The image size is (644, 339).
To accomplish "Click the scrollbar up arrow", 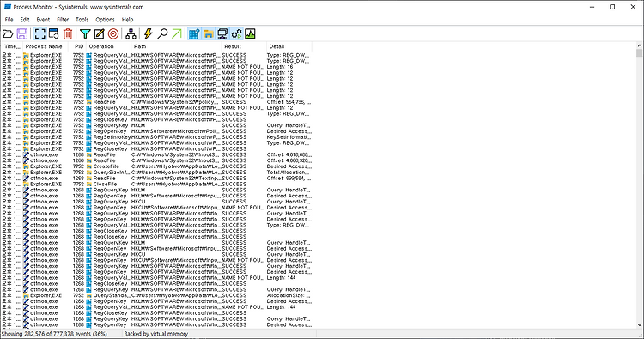I will pos(640,46).
